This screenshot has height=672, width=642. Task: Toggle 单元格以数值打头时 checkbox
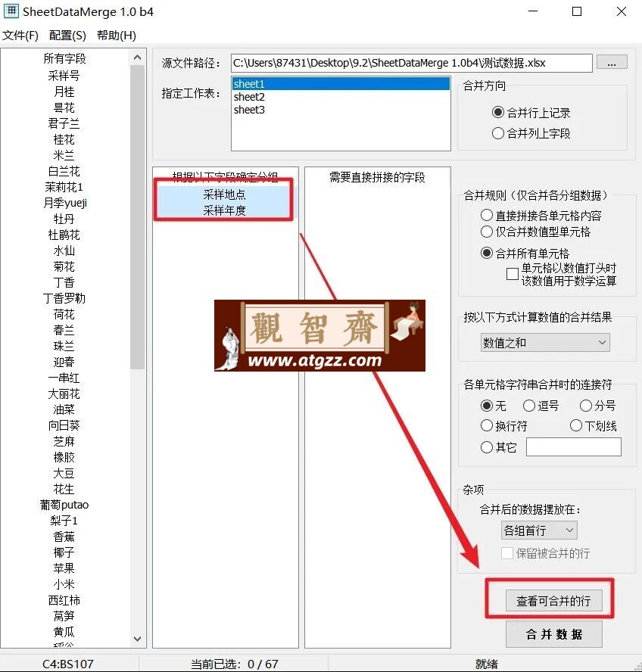(512, 274)
